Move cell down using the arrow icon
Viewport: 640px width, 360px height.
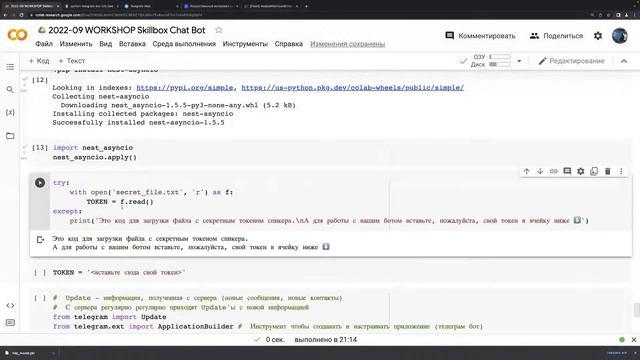(x=540, y=171)
